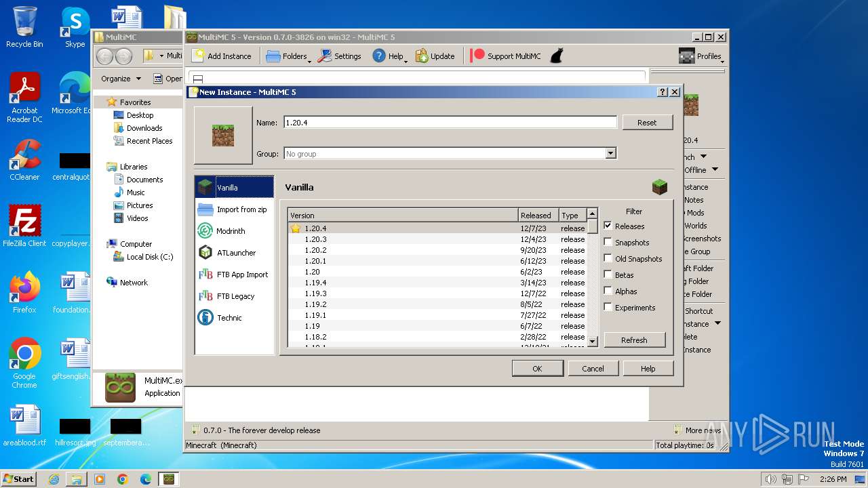Confirm with OK button

(537, 369)
